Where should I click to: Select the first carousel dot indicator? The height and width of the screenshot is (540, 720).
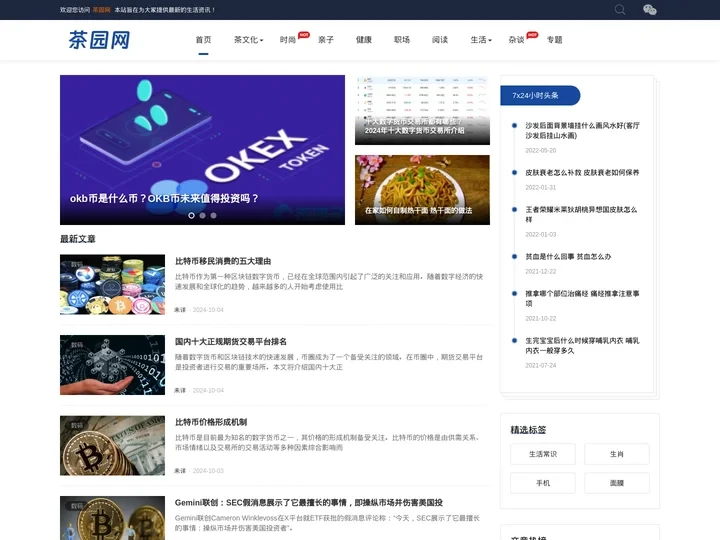pyautogui.click(x=191, y=215)
